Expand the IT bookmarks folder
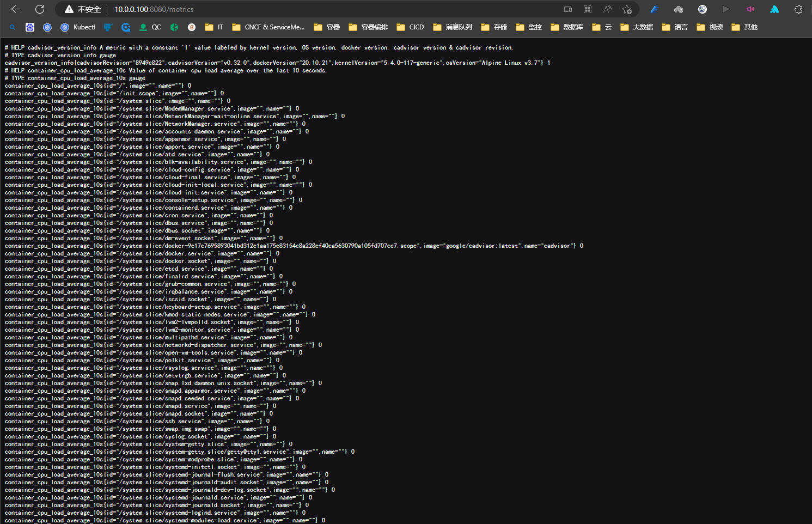The width and height of the screenshot is (812, 524). pos(214,27)
